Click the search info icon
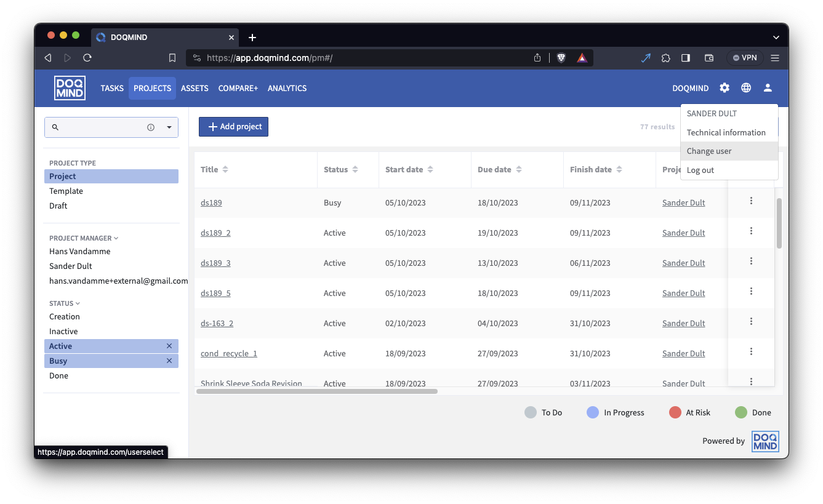This screenshot has height=504, width=823. (151, 127)
